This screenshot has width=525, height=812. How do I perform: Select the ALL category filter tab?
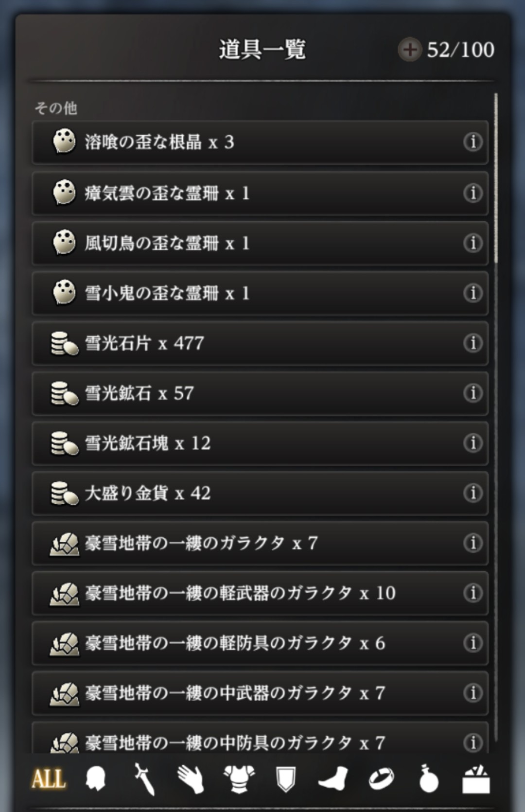pyautogui.click(x=49, y=779)
